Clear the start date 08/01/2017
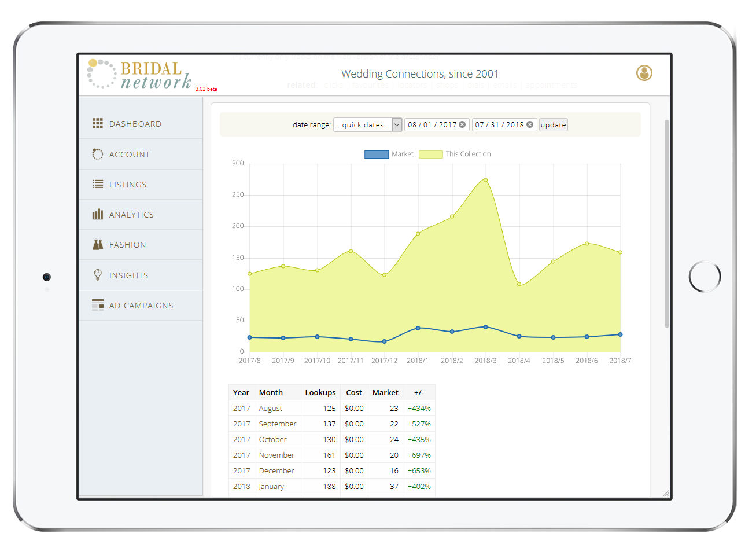The width and height of the screenshot is (756, 548). point(462,124)
